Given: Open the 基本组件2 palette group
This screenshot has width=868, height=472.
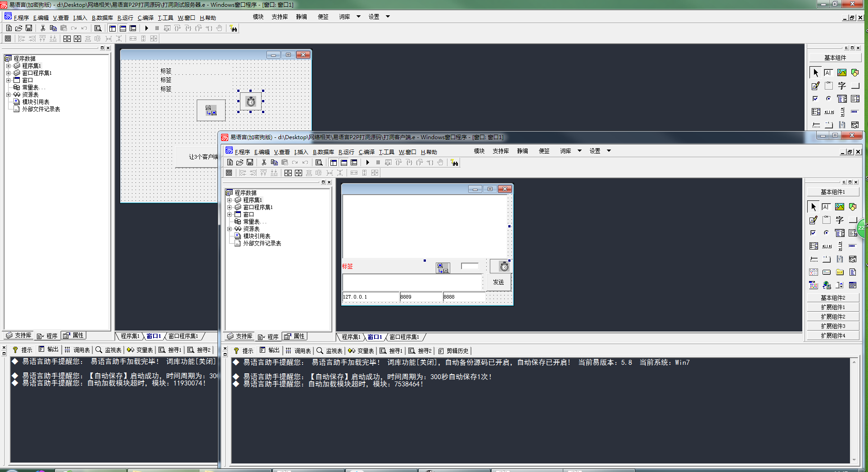Looking at the screenshot, I should 833,298.
